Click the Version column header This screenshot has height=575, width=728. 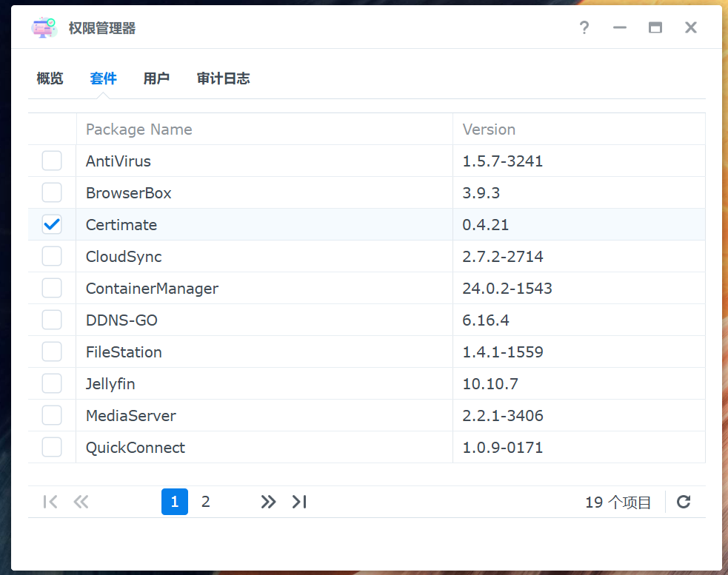click(489, 129)
